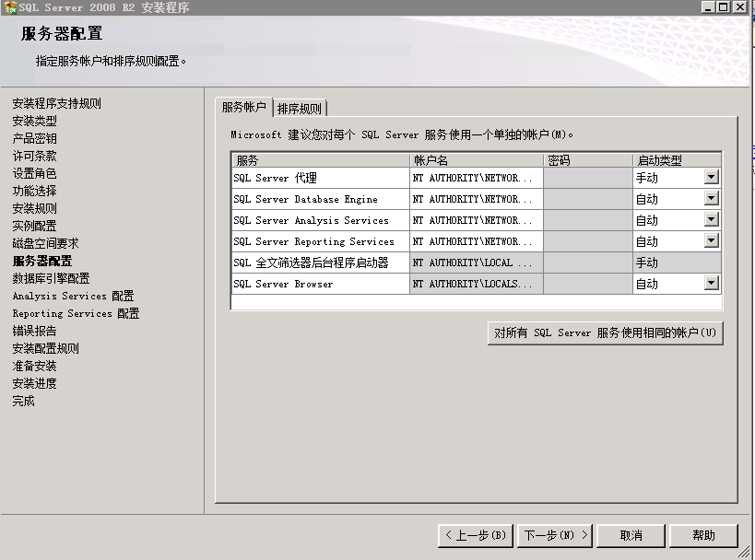Proceed with 下一步(N) button
Image resolution: width=755 pixels, height=560 pixels.
point(555,535)
